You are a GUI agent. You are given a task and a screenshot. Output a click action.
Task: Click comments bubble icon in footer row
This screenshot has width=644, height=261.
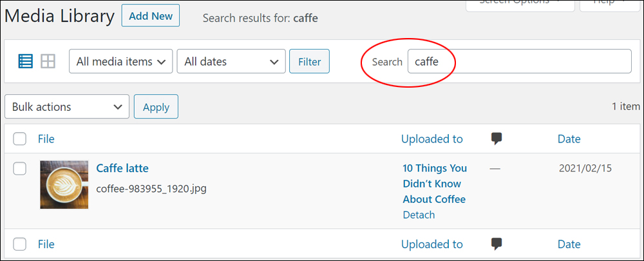point(497,244)
